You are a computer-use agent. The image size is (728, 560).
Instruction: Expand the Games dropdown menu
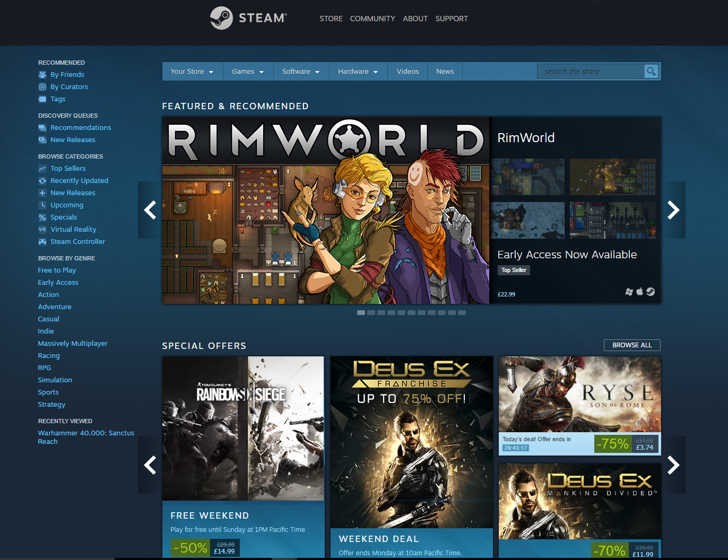[248, 72]
